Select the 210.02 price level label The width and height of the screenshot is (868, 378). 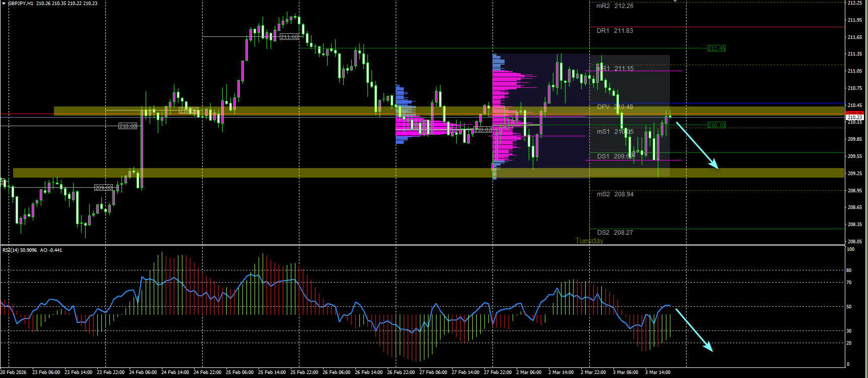point(483,130)
